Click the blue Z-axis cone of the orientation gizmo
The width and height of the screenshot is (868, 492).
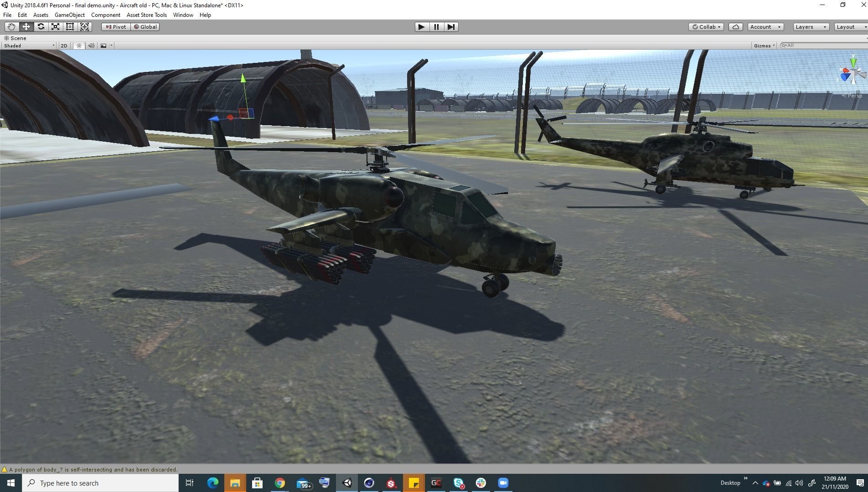coord(845,77)
